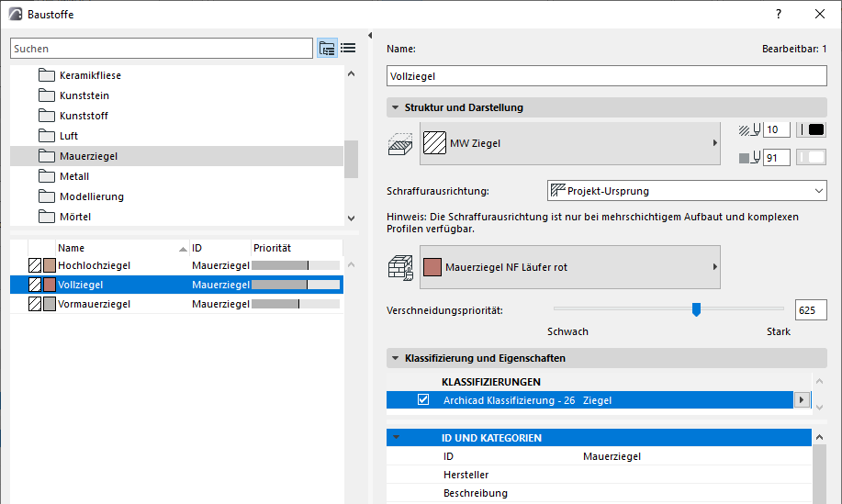Collapse the ID UND KATEGORIEN group
The height and width of the screenshot is (504, 842).
[396, 438]
